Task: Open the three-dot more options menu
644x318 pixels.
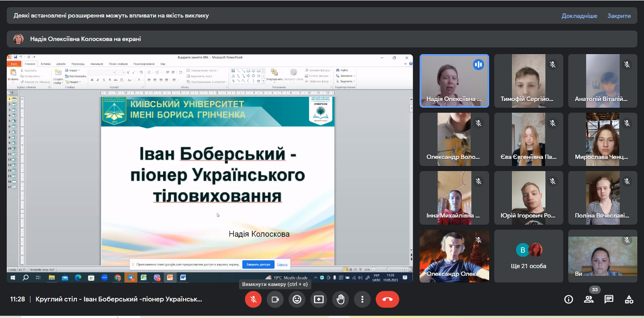Action: tap(363, 299)
